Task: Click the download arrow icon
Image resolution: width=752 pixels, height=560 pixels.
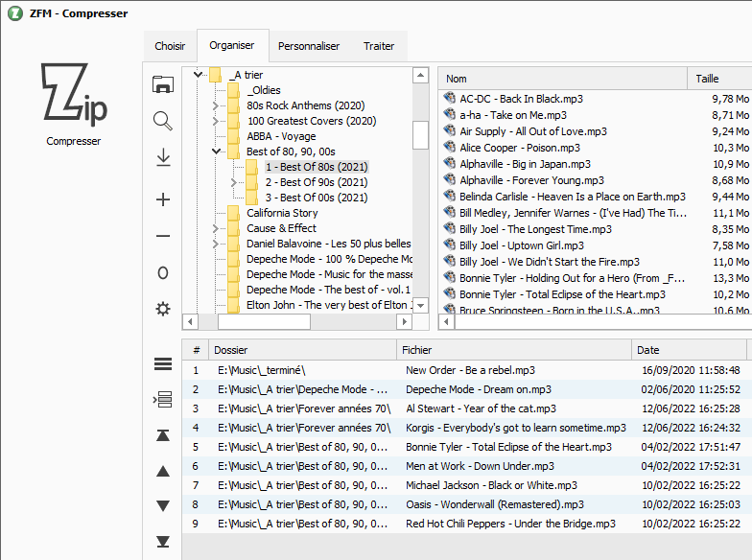Action: coord(163,157)
